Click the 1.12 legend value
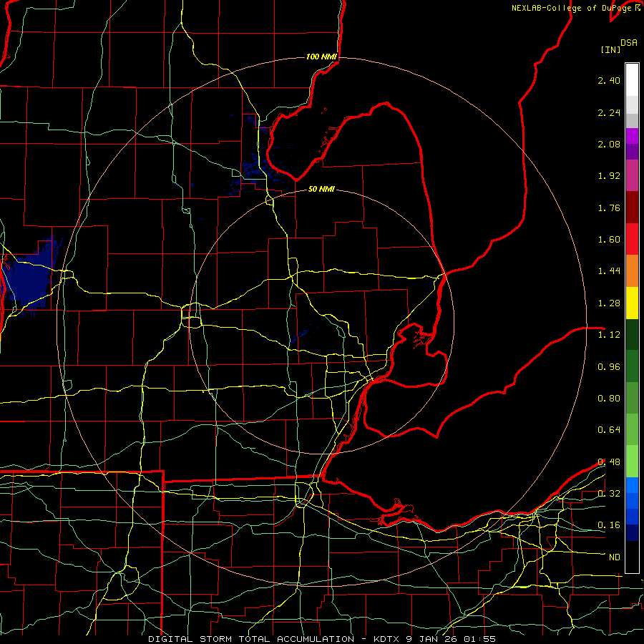 coord(609,335)
